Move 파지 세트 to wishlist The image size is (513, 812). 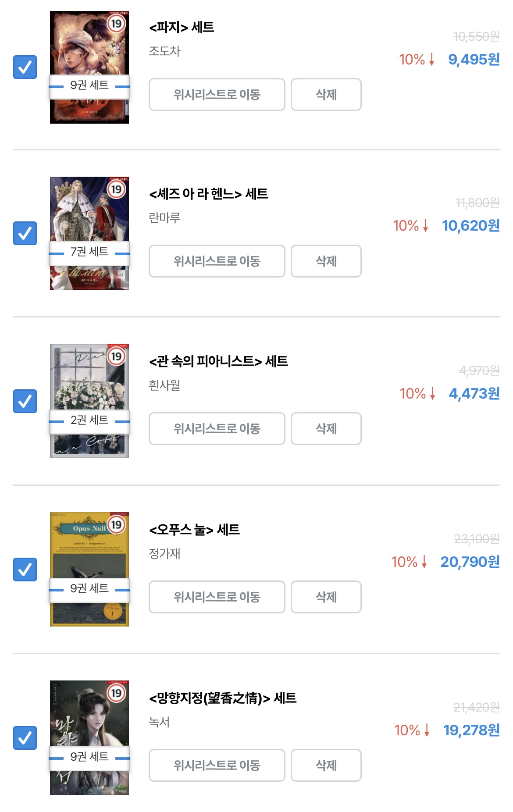point(217,94)
